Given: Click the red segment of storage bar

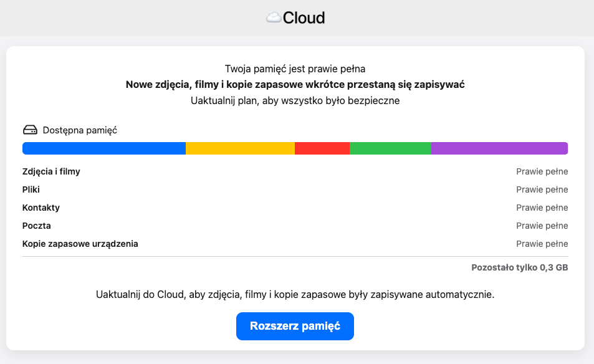Looking at the screenshot, I should [x=322, y=148].
